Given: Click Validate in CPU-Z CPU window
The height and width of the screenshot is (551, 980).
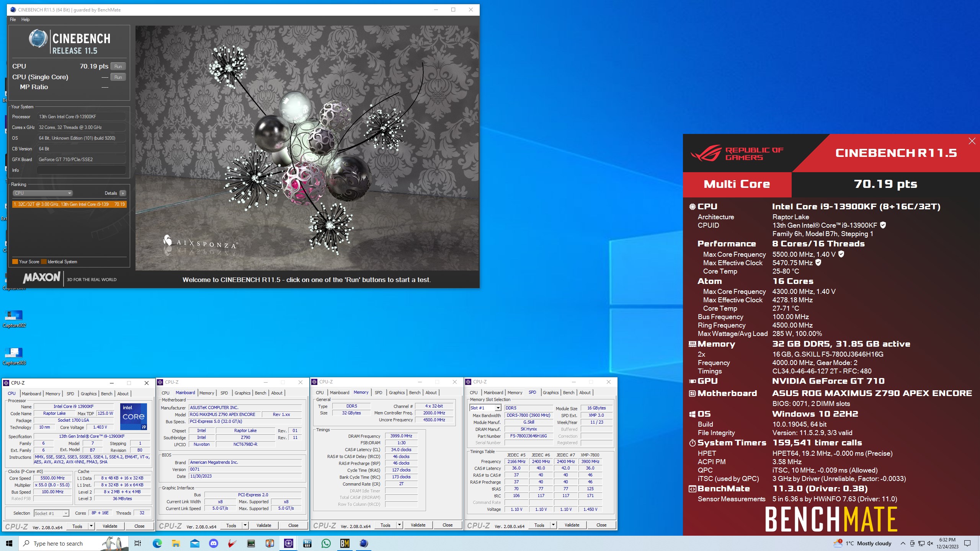Looking at the screenshot, I should [110, 526].
